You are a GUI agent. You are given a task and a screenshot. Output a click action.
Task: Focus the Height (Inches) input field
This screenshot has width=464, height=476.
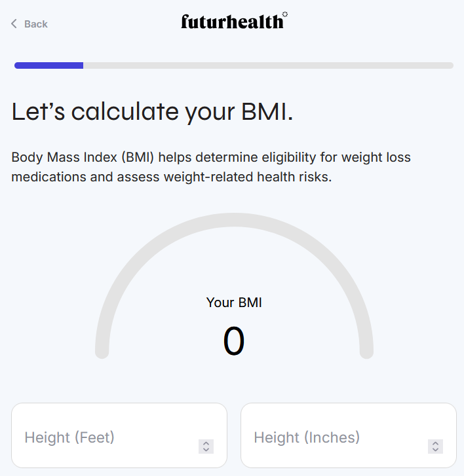(334, 436)
